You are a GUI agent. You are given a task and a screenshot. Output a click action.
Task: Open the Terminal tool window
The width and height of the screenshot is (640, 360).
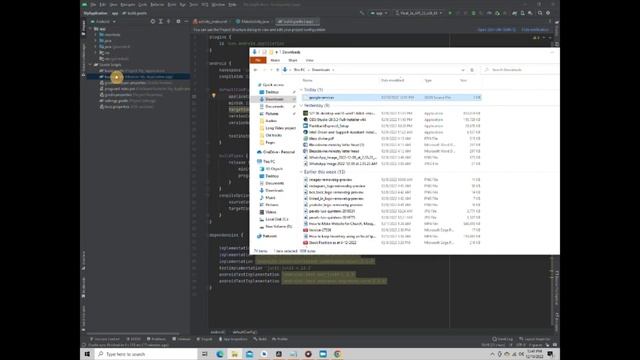click(182, 339)
